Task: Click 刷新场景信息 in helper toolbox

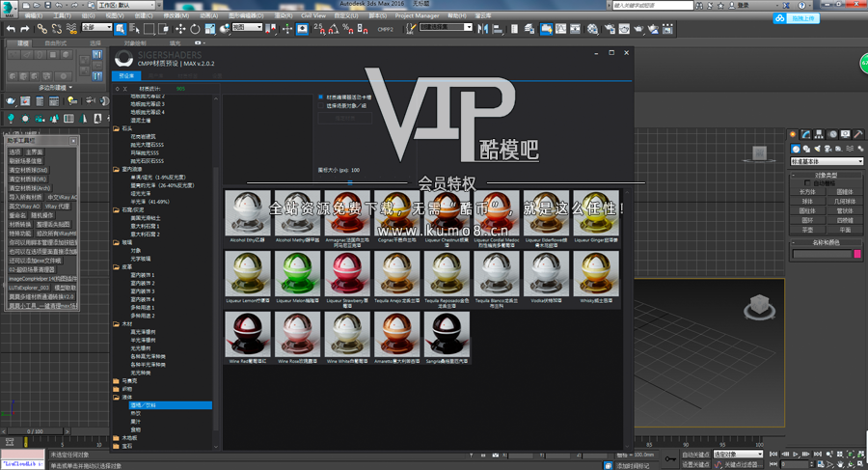Action: coord(25,161)
